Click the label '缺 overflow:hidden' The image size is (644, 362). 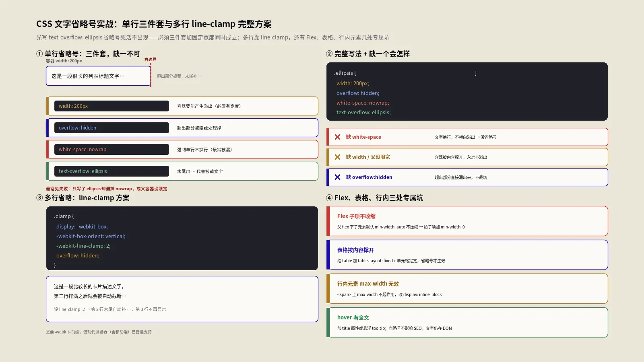(369, 177)
